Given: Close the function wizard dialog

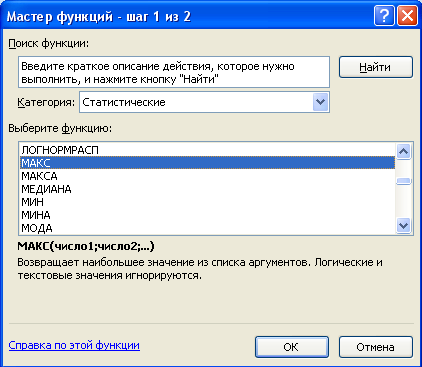Looking at the screenshot, I should [407, 15].
